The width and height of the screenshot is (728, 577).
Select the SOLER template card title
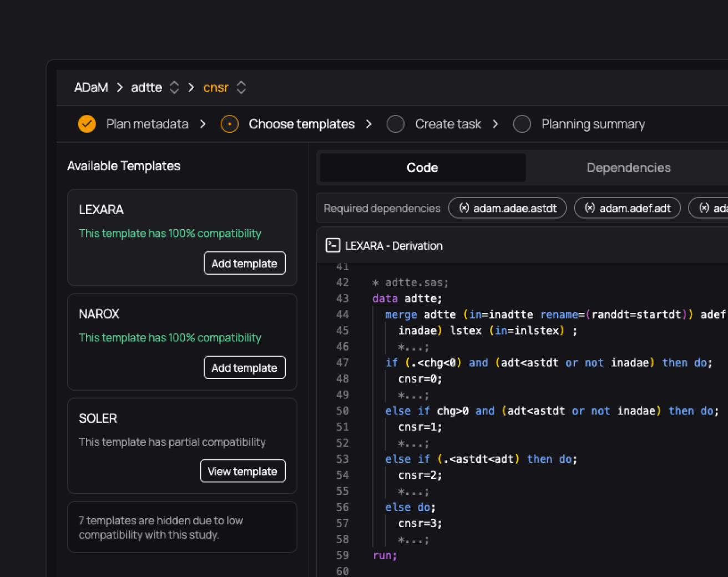pos(98,418)
